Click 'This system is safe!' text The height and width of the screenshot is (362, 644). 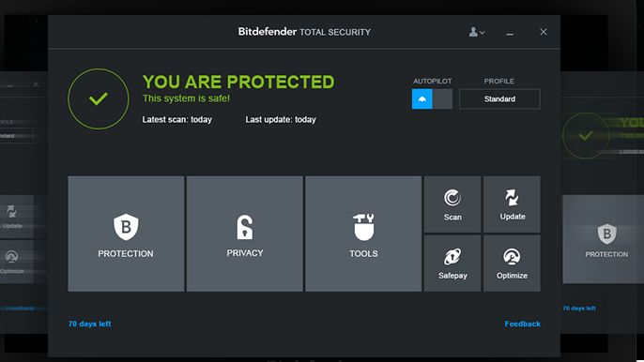tap(186, 98)
